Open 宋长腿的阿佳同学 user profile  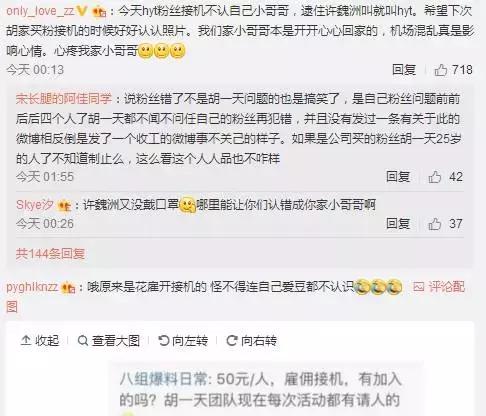pos(64,99)
